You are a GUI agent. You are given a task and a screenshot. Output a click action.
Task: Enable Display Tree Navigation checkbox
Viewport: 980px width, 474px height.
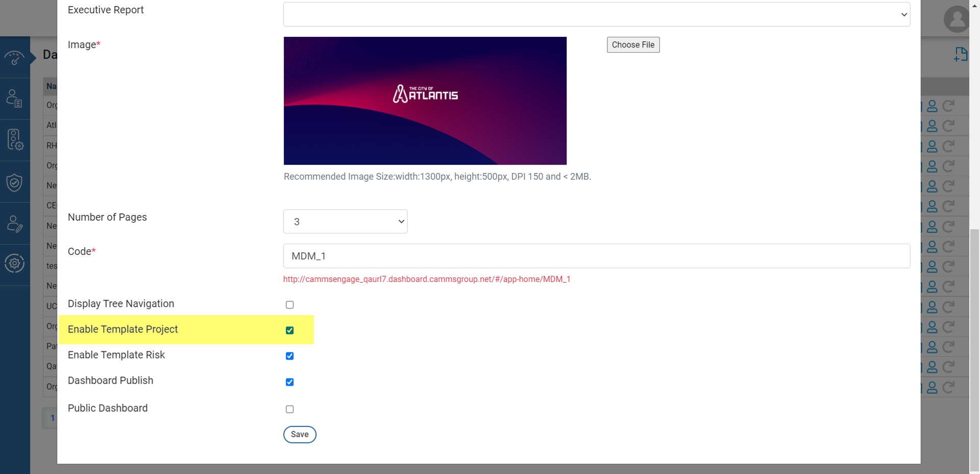pos(289,305)
